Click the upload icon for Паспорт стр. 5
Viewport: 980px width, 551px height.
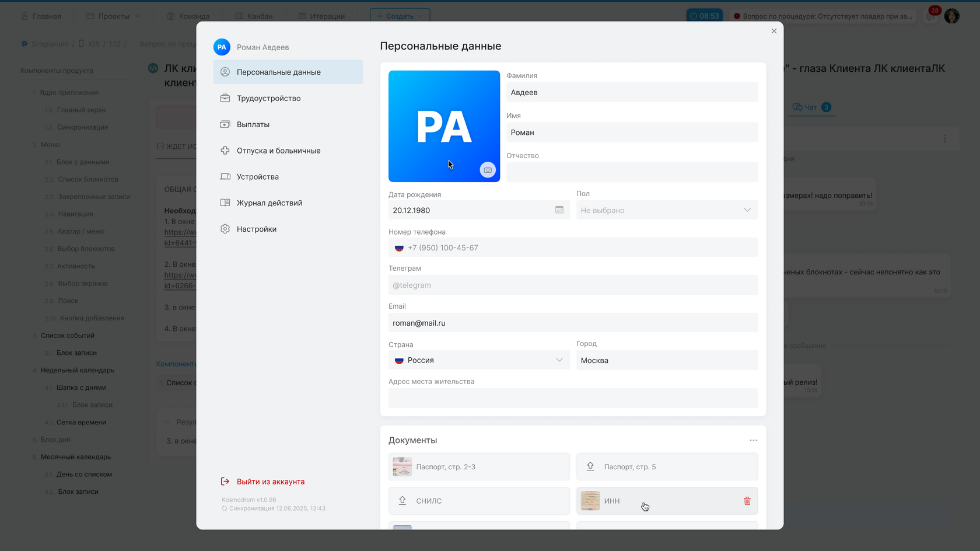coord(590,466)
